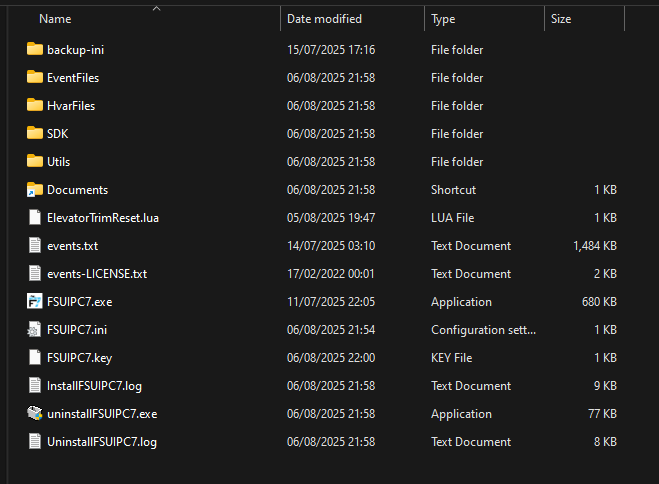Screen dimensions: 659x484
Task: Select the FSUIPC7.exe application icon
Action: [34, 301]
